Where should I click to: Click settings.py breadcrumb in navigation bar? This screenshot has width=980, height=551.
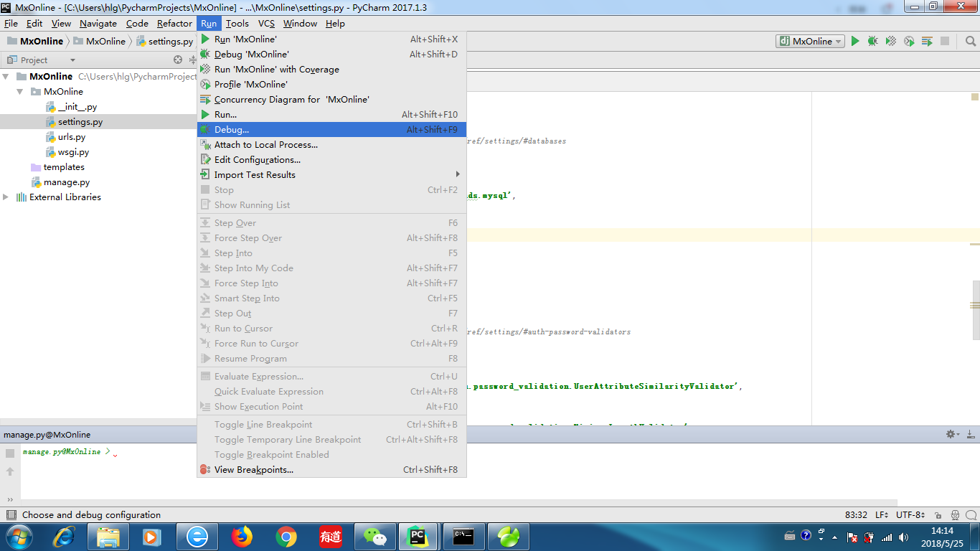point(164,42)
